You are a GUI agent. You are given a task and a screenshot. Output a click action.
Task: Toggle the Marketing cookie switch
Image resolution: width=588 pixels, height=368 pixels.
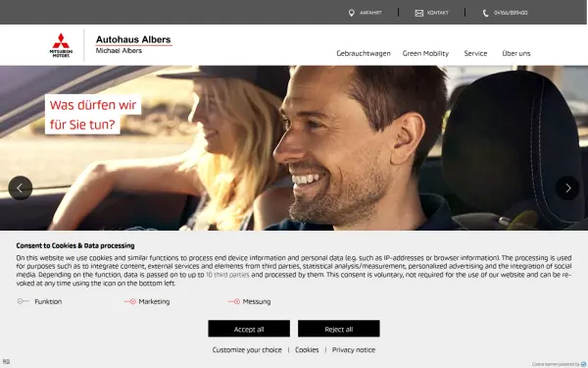coord(129,301)
